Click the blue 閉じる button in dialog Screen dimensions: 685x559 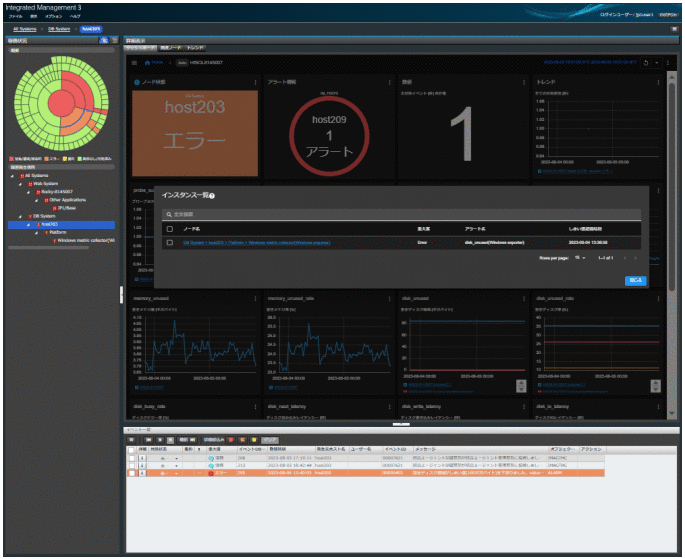[x=636, y=280]
